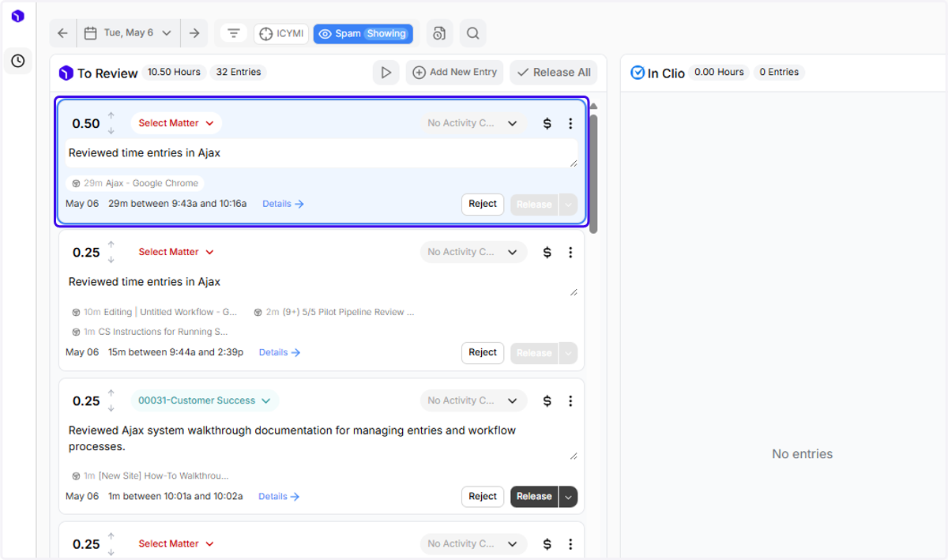Image resolution: width=948 pixels, height=560 pixels.
Task: Increase hours on the 15m 9:44a entry
Action: [x=111, y=245]
